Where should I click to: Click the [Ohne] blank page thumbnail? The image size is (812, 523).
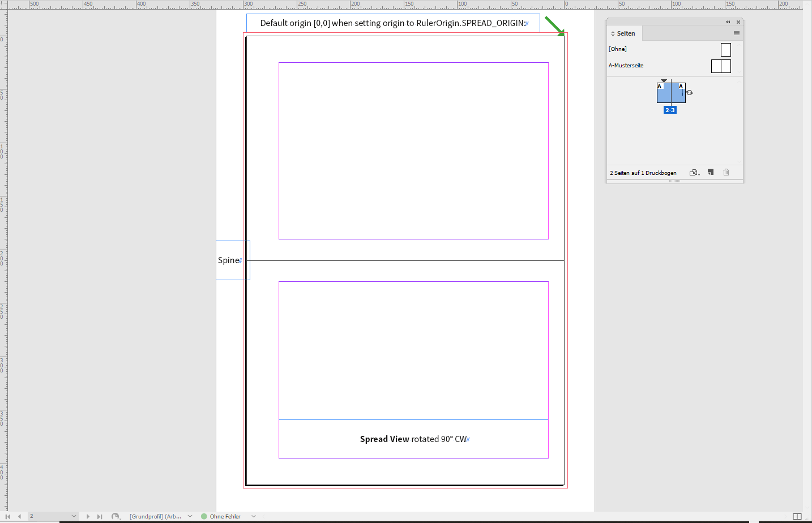click(726, 50)
